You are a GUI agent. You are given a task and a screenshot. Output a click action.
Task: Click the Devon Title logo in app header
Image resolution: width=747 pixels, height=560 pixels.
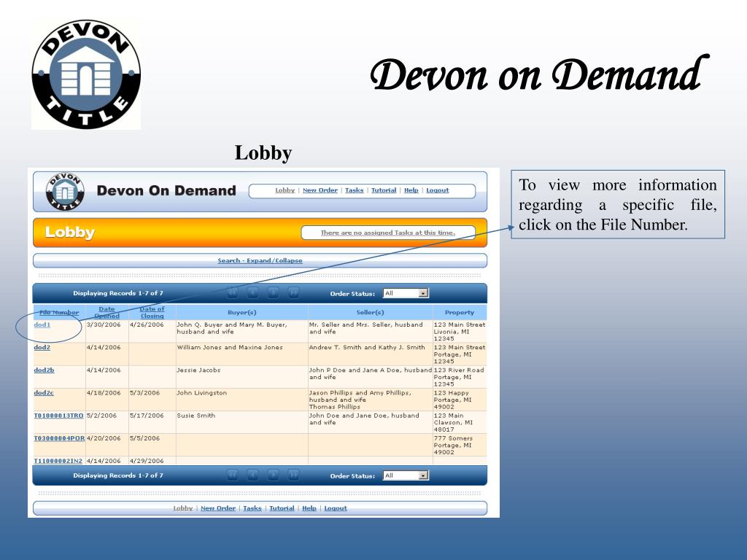coord(65,192)
